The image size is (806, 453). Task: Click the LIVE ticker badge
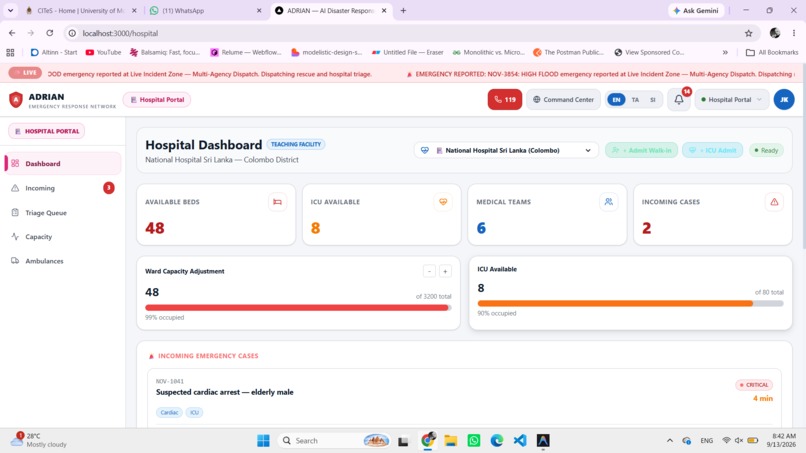tap(25, 73)
